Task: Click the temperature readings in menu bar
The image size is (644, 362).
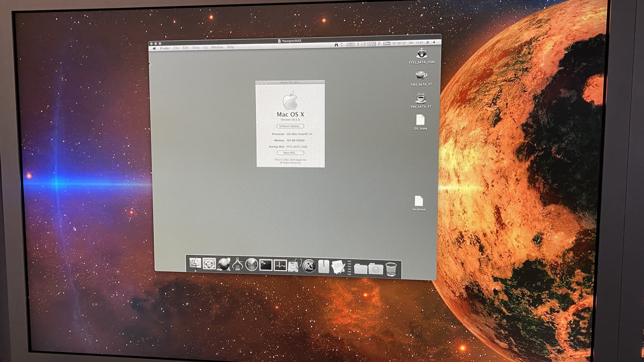Action: coord(399,43)
